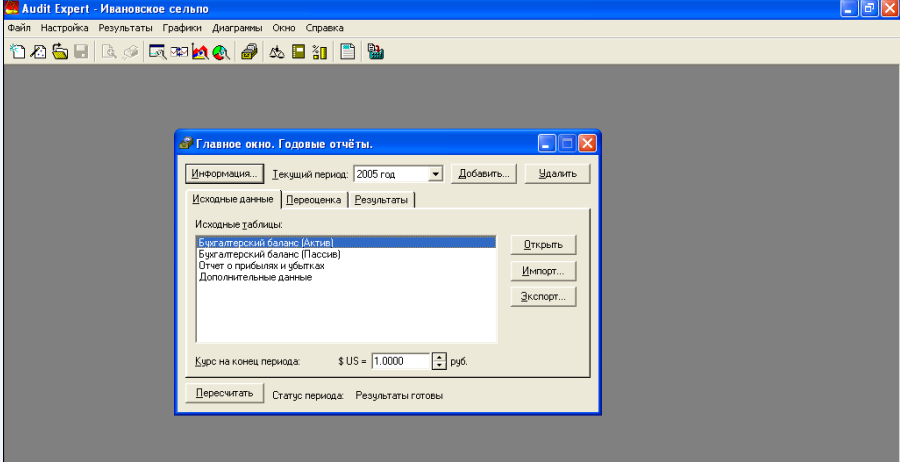Select Бухгалтерский баланс (Актив) in list
The image size is (900, 462).
tap(346, 242)
